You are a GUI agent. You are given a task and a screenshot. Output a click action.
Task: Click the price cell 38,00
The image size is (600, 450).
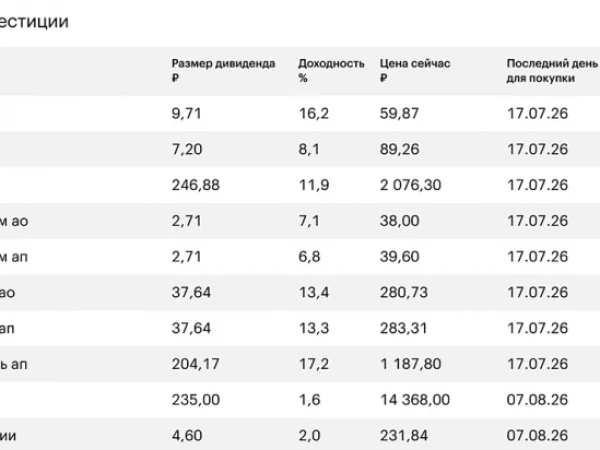(x=399, y=220)
